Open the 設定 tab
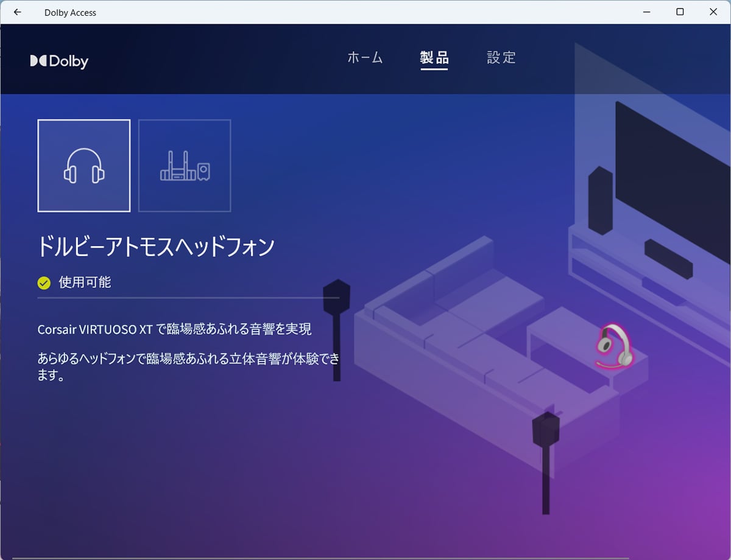This screenshot has width=731, height=560. [501, 58]
